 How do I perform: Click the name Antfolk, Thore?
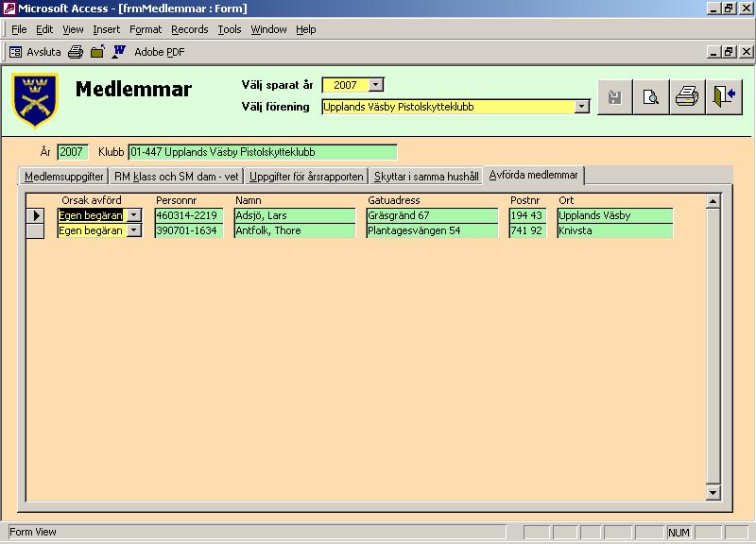click(x=295, y=230)
